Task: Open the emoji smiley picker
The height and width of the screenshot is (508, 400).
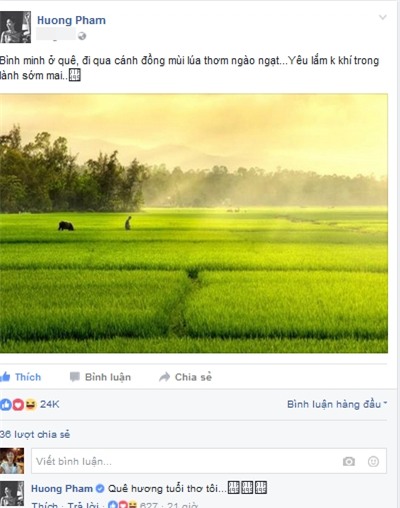Action: coord(373,461)
